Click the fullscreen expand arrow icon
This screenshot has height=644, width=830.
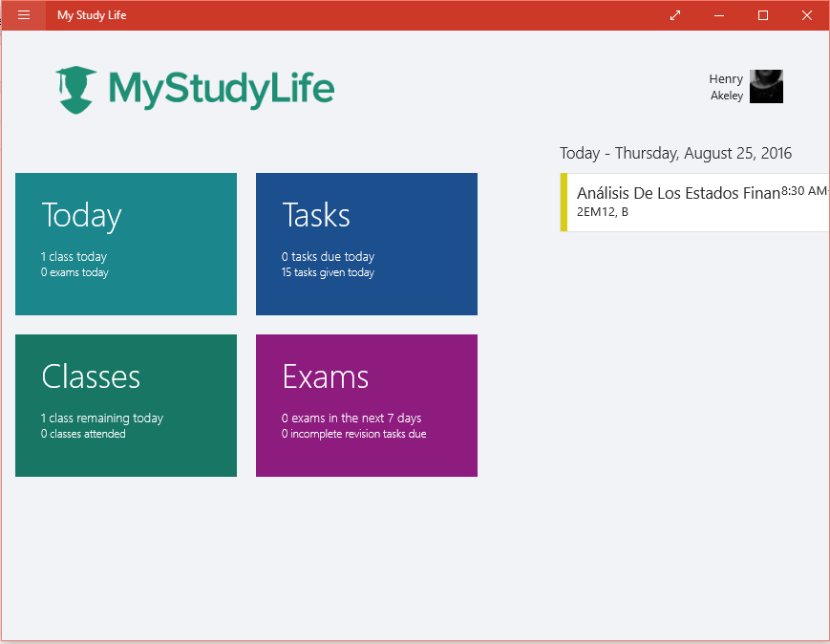point(674,15)
